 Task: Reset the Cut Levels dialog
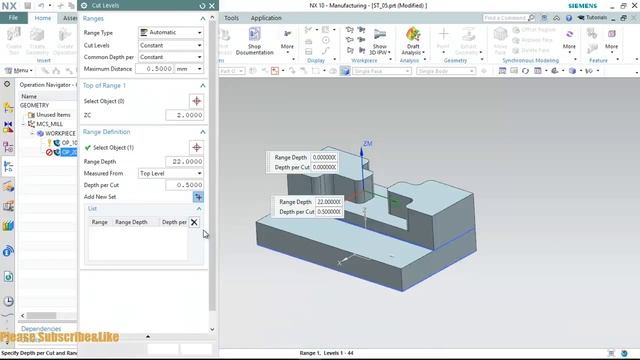tap(202, 6)
